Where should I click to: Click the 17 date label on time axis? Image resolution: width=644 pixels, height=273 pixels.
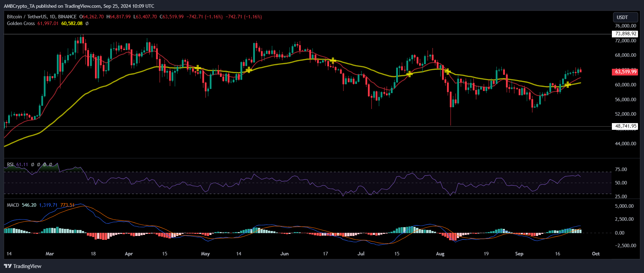(325, 254)
